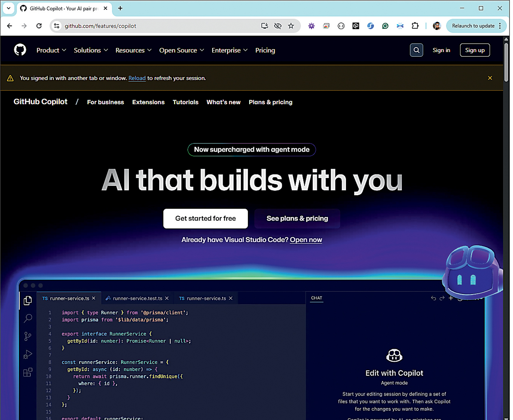Click the Run and Debug icon
The height and width of the screenshot is (420, 513).
(x=28, y=354)
